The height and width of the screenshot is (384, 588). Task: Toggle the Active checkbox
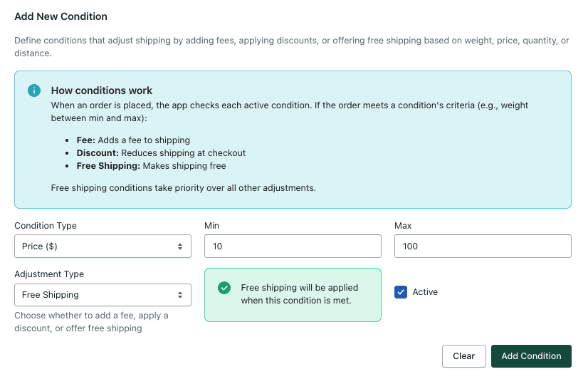pyautogui.click(x=401, y=292)
